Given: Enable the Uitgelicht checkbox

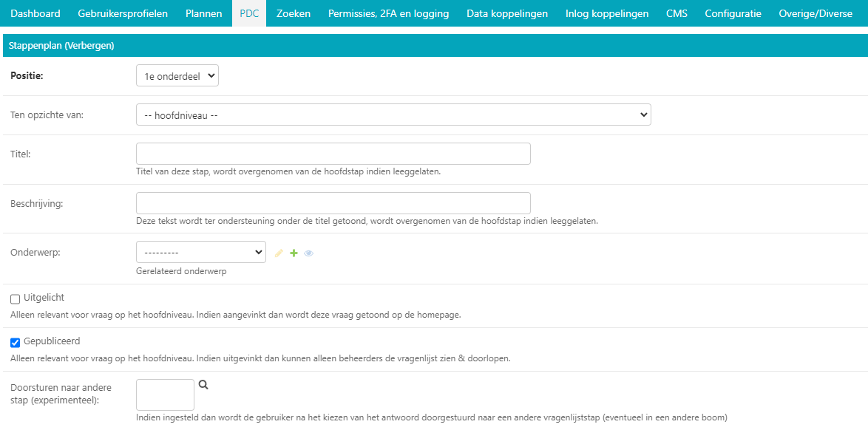Looking at the screenshot, I should click(x=15, y=298).
